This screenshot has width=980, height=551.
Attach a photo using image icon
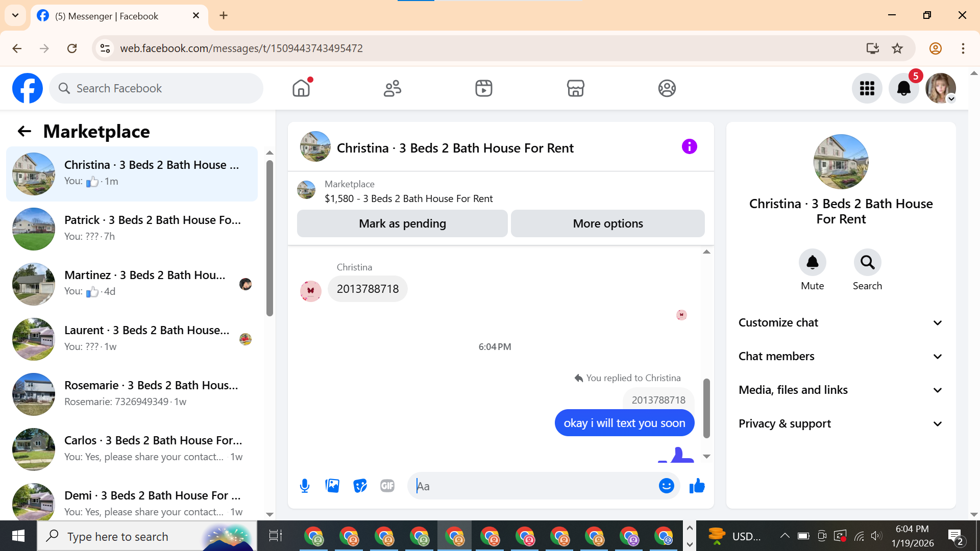(x=332, y=486)
